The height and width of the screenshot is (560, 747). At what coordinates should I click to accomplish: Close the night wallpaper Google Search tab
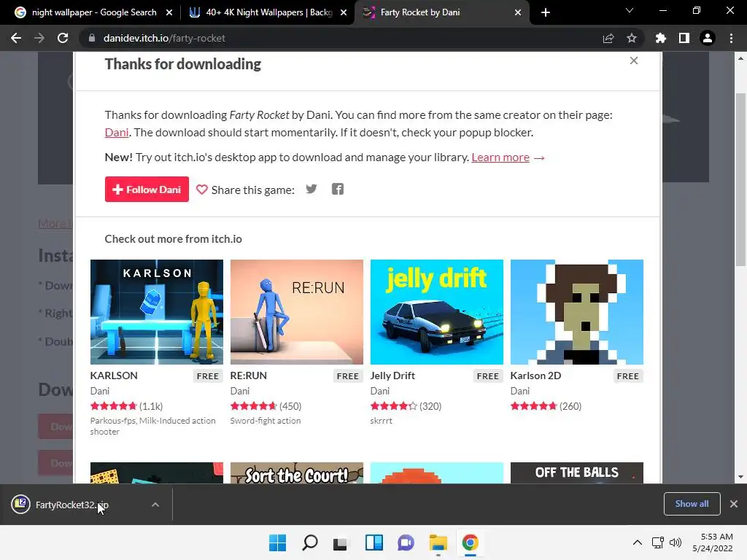point(169,12)
